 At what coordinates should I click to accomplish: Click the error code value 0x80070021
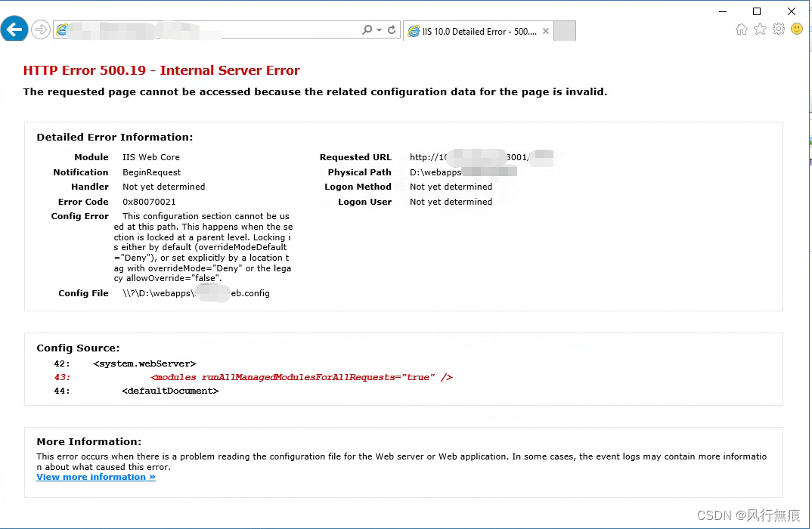[x=149, y=202]
